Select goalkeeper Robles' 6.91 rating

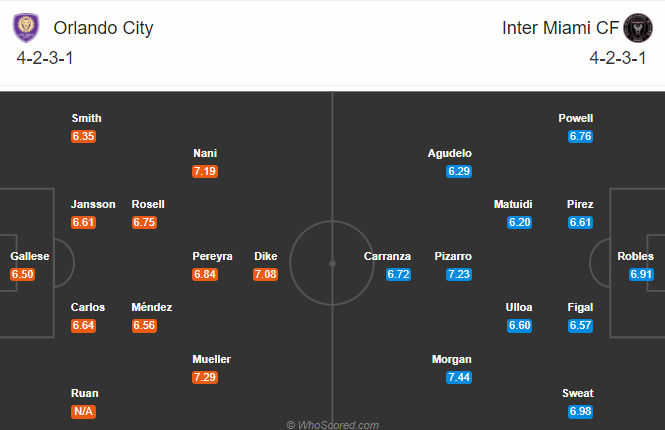pyautogui.click(x=641, y=274)
